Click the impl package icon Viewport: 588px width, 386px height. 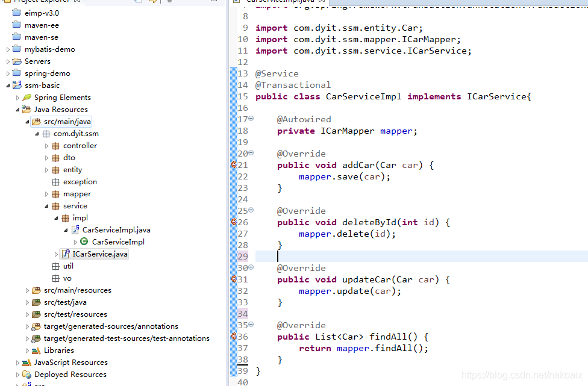click(x=65, y=218)
